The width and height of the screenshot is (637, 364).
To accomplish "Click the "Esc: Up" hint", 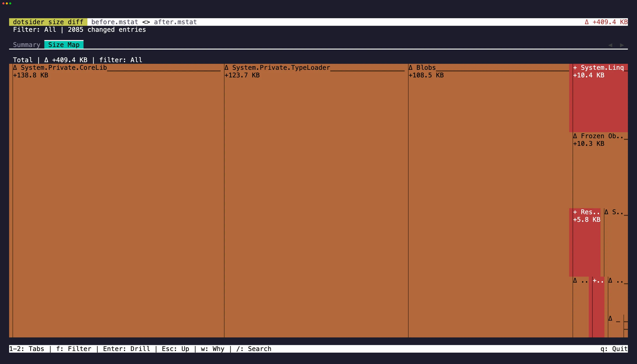I will pos(175,349).
